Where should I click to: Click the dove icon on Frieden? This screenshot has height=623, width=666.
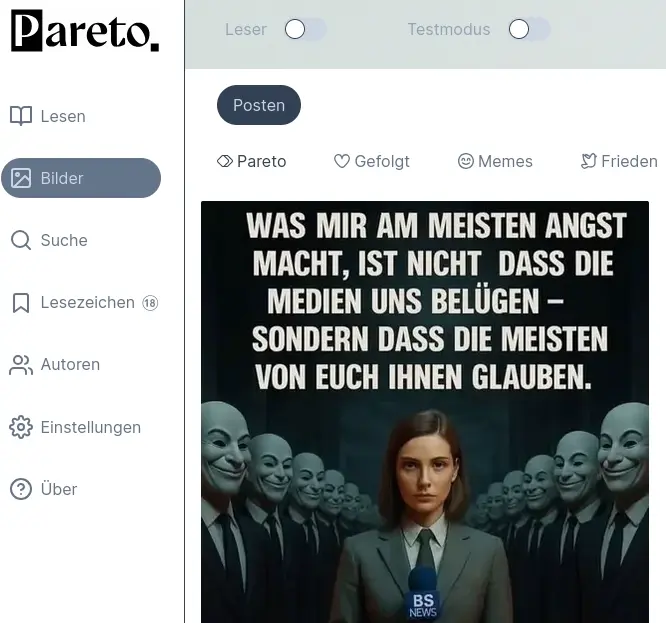pos(589,161)
